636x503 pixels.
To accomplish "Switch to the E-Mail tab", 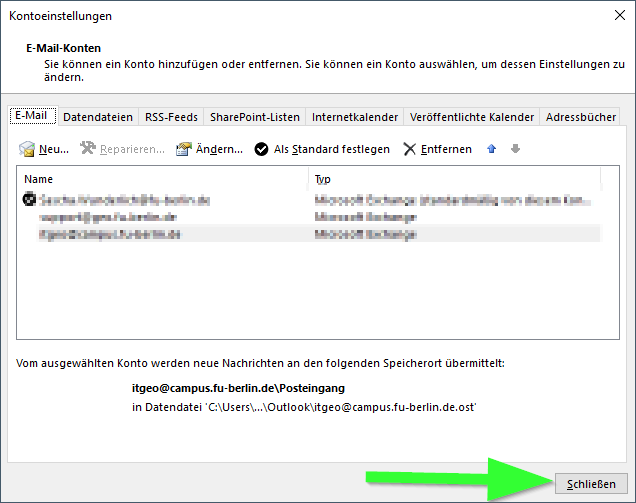I will coord(31,116).
